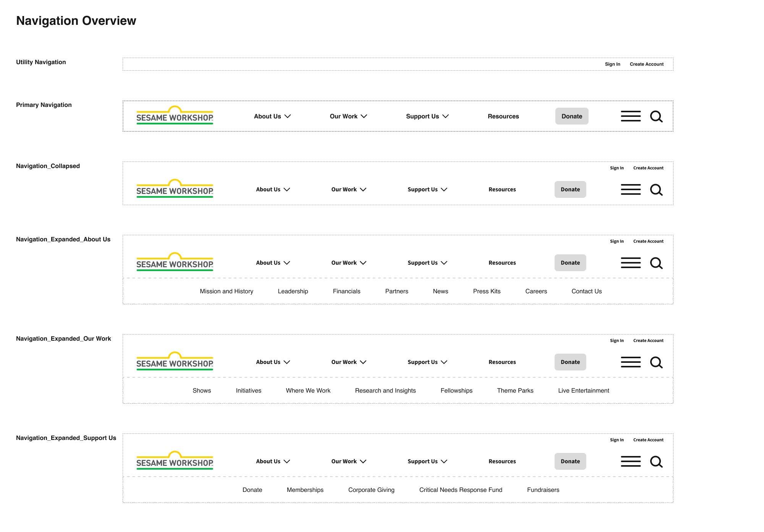Collapse Our Work dropdown in Expanded_Our Work bar

tap(349, 362)
